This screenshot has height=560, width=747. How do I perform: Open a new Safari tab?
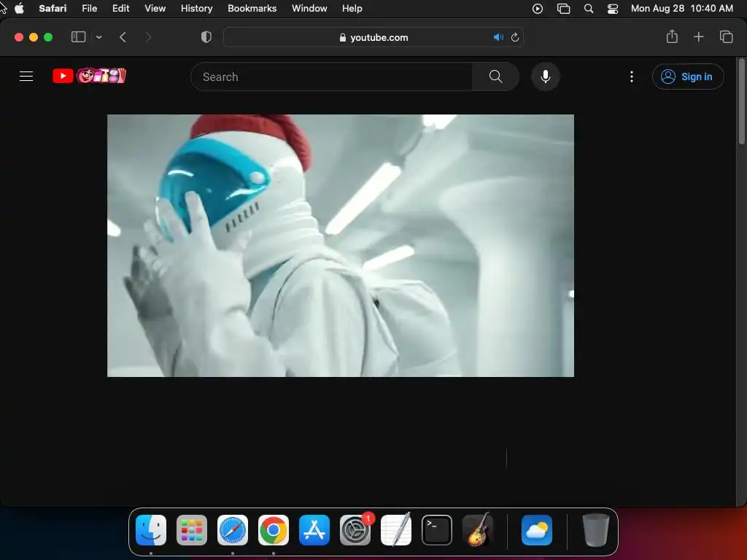pyautogui.click(x=698, y=36)
